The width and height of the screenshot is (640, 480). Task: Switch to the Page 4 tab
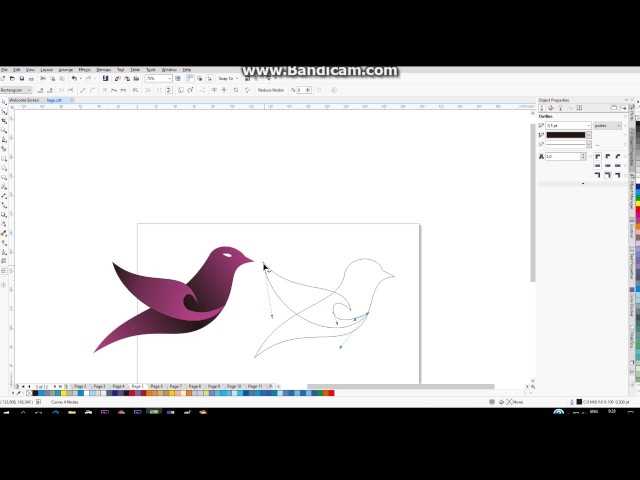pos(118,386)
